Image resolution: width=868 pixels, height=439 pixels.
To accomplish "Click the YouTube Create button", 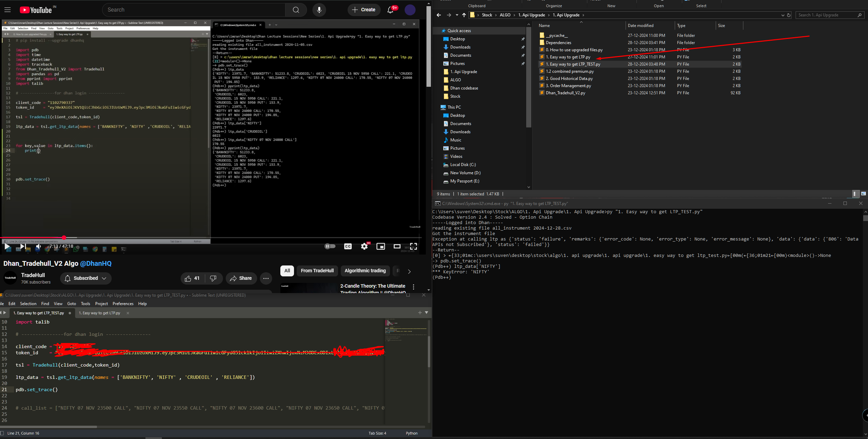I will (x=364, y=10).
